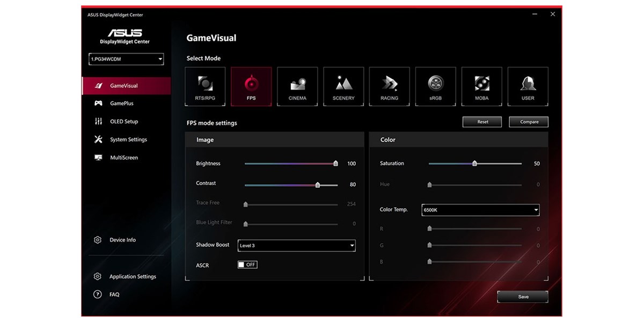Image resolution: width=644 pixels, height=322 pixels.
Task: Open the FAQ help link
Action: pos(114,295)
